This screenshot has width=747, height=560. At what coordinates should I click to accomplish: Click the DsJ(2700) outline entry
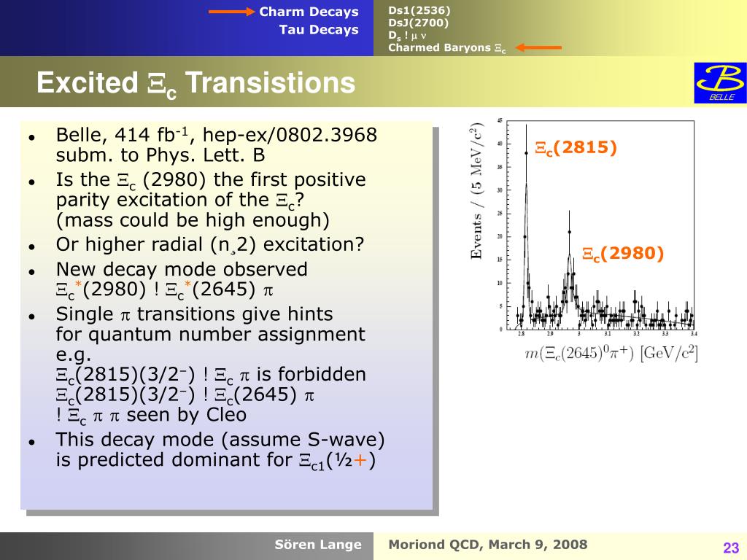pyautogui.click(x=418, y=23)
